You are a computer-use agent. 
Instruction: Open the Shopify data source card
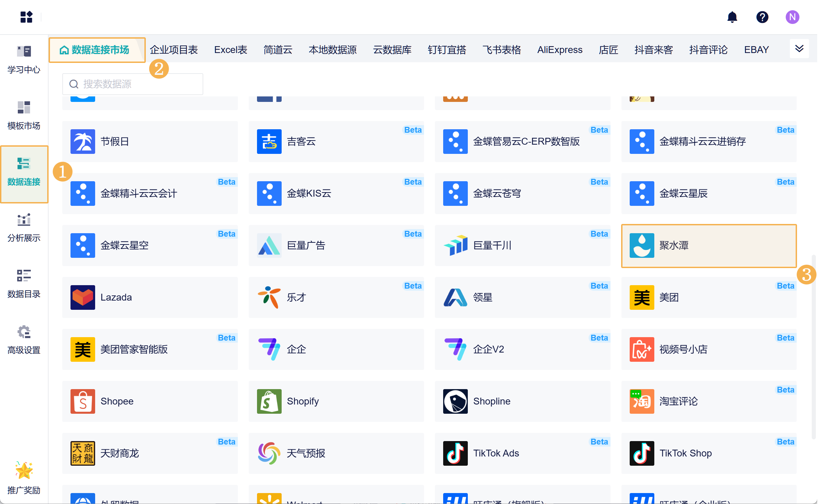point(336,401)
